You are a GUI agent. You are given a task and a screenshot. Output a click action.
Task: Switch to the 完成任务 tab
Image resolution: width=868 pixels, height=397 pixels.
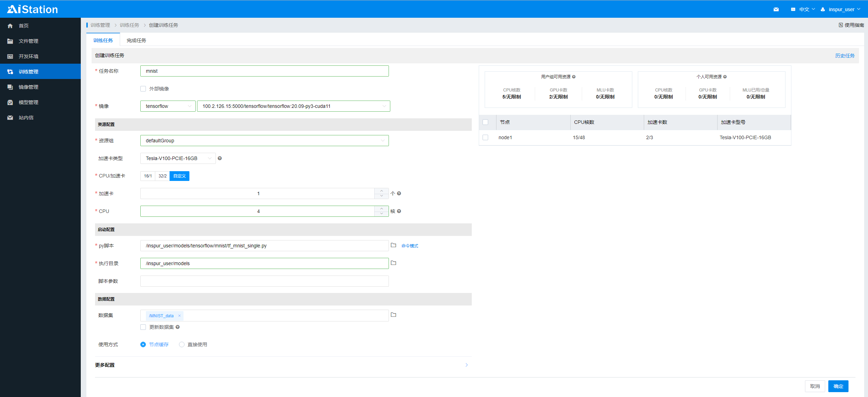point(136,40)
